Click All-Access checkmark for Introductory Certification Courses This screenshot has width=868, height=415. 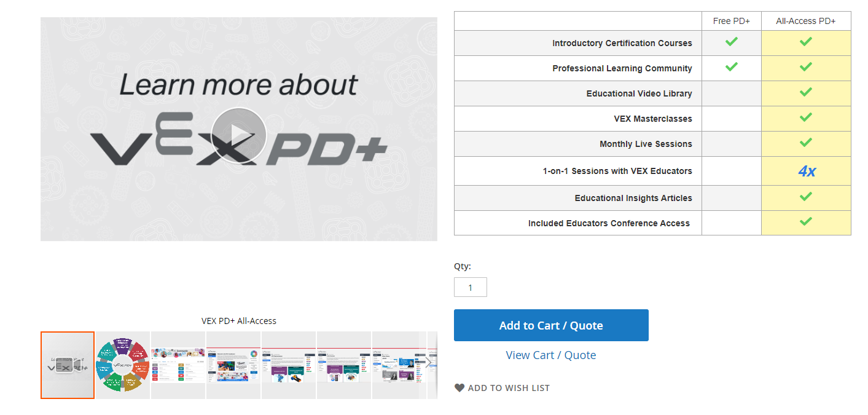tap(806, 42)
